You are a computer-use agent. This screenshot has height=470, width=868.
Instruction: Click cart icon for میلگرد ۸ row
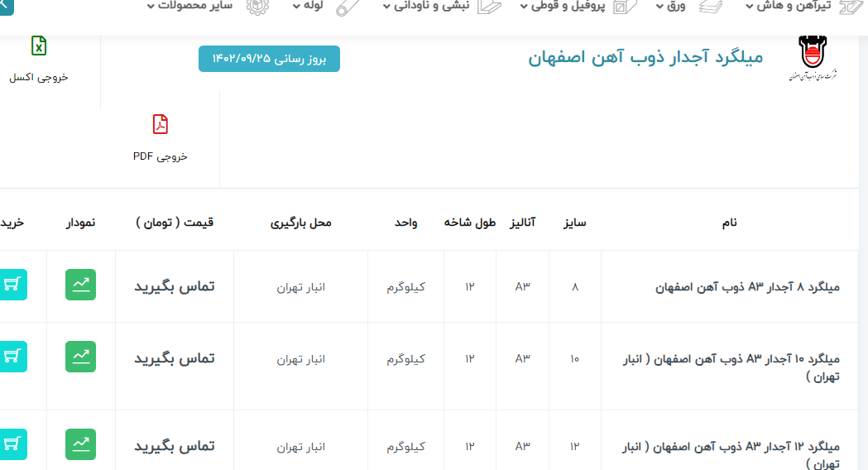[12, 285]
